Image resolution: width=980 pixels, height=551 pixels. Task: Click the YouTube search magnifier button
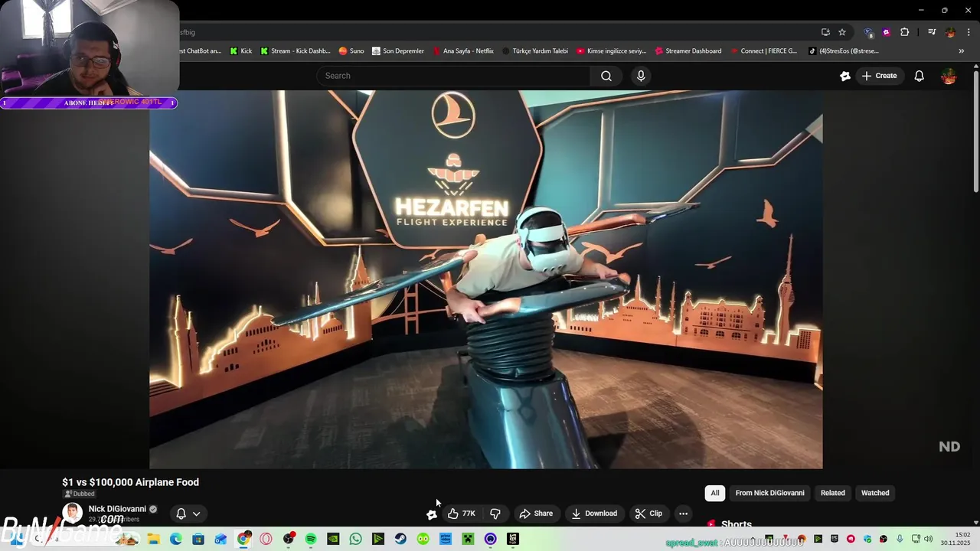pyautogui.click(x=606, y=76)
